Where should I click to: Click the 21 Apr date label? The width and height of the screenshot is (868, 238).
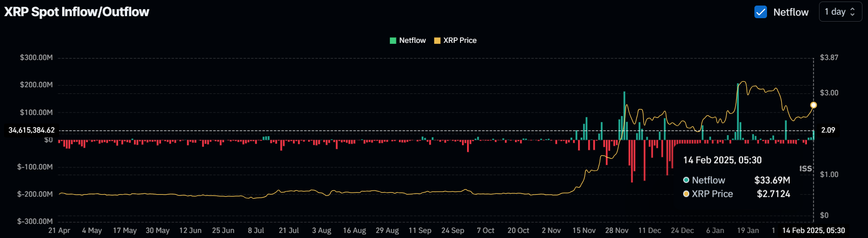coord(59,230)
